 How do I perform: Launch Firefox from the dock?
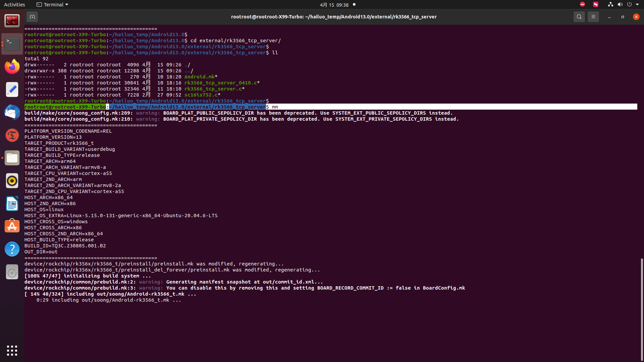pyautogui.click(x=12, y=67)
